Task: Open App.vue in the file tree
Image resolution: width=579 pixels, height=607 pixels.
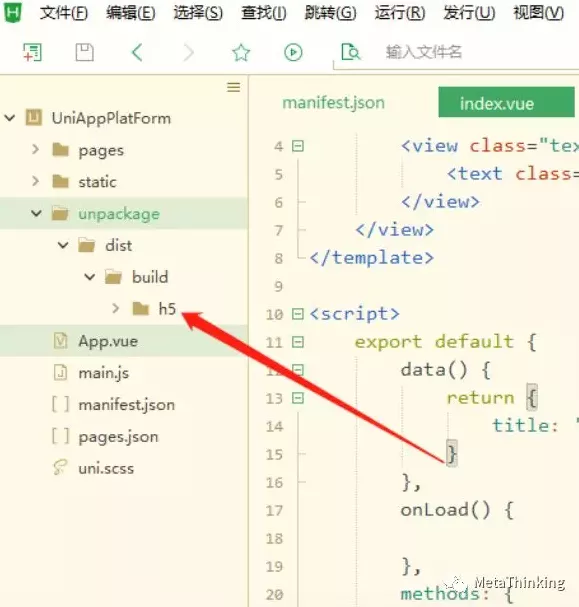Action: pyautogui.click(x=108, y=341)
